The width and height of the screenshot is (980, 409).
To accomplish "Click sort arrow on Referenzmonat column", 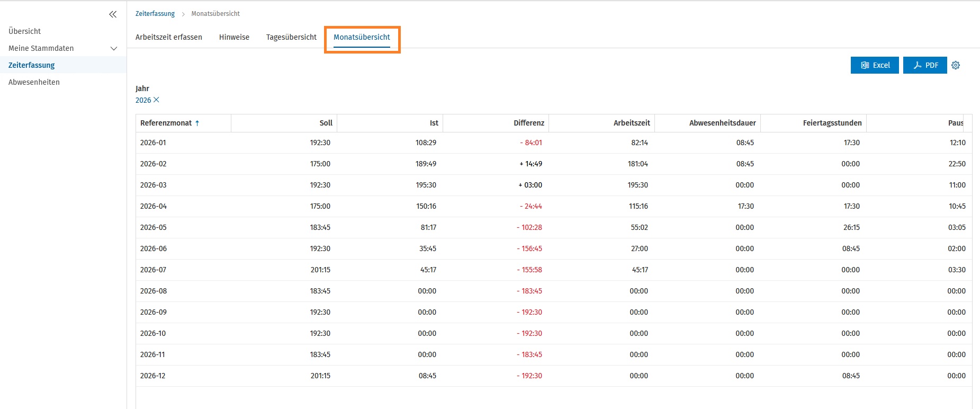I will pyautogui.click(x=197, y=123).
